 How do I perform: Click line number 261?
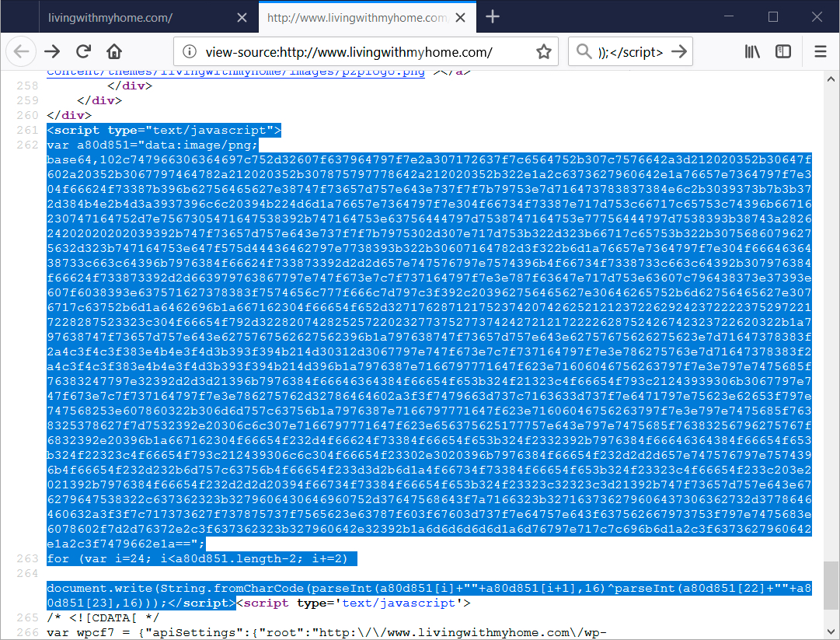pos(27,130)
